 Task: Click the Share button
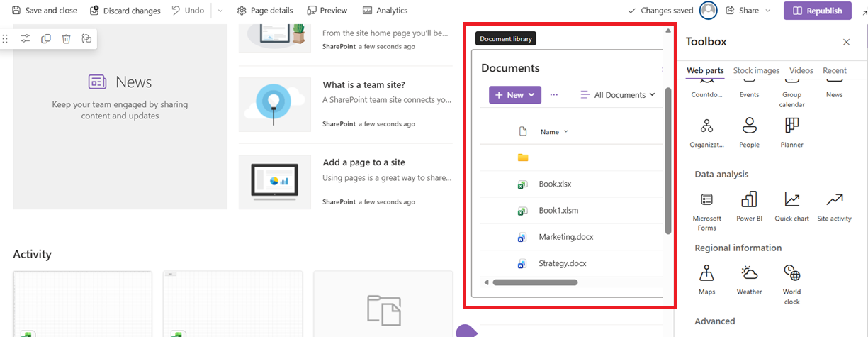(x=743, y=11)
